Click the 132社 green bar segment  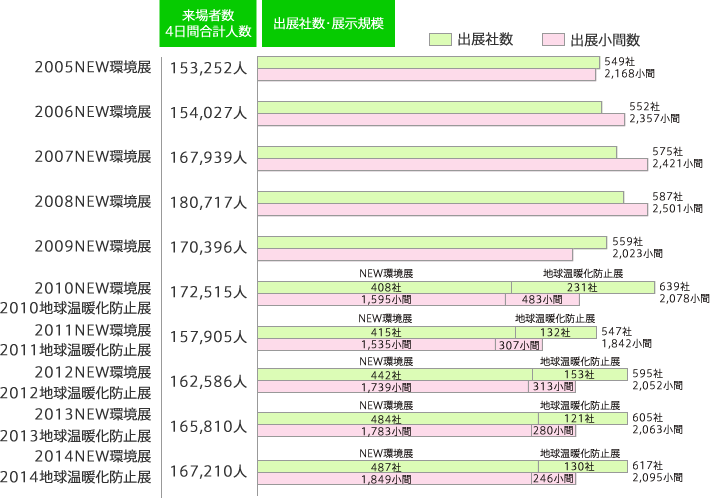click(556, 332)
